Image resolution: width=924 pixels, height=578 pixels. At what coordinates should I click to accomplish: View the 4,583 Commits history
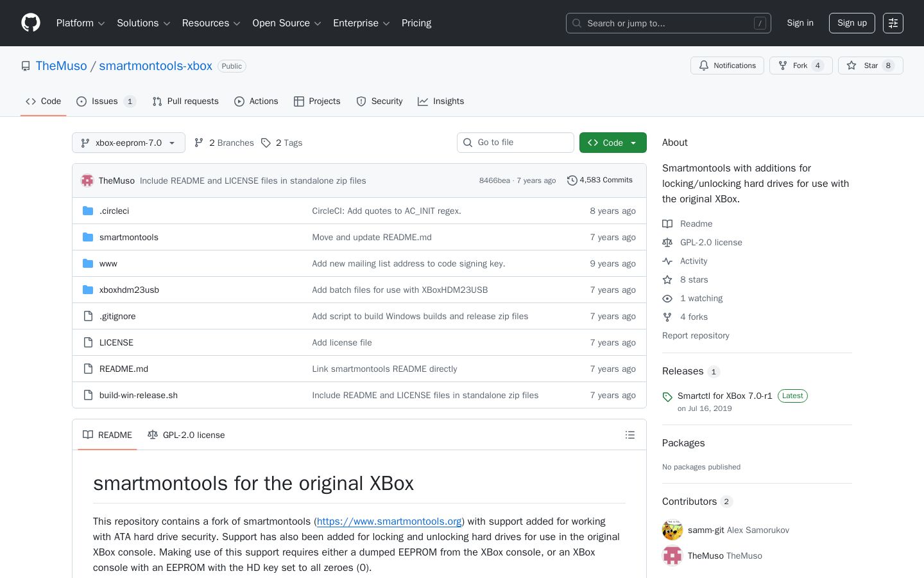click(x=600, y=180)
